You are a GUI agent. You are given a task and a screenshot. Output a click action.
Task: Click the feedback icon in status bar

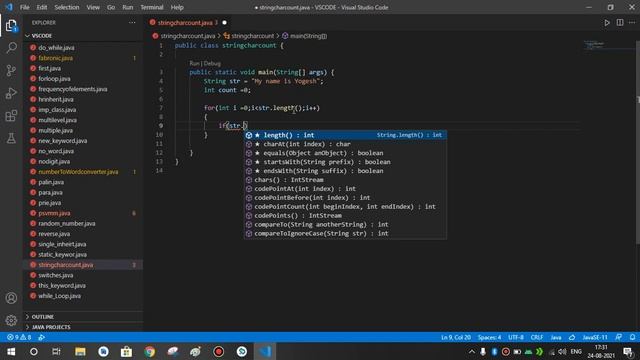(x=619, y=337)
